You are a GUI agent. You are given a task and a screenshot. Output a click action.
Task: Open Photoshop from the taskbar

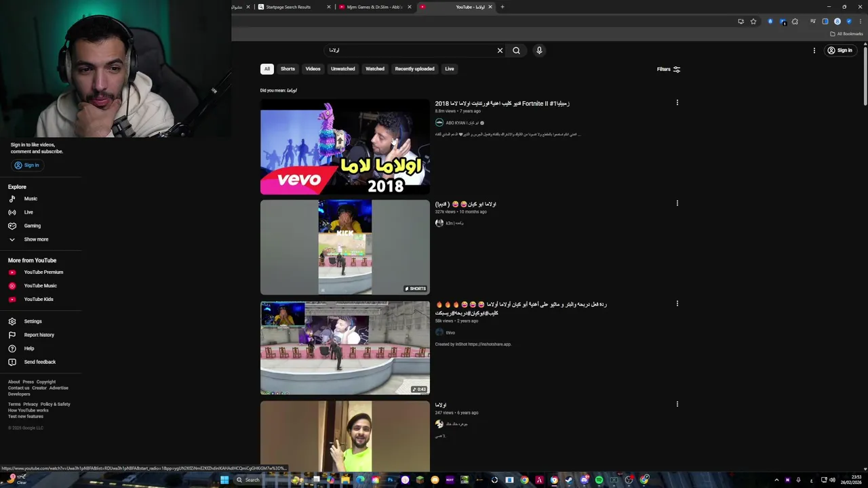click(x=390, y=480)
